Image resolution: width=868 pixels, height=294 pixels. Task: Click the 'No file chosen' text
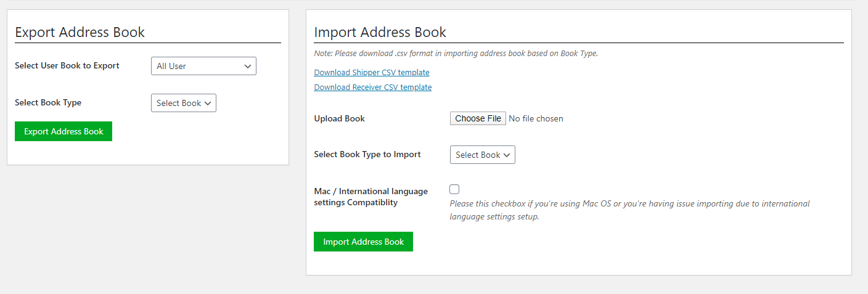click(536, 118)
